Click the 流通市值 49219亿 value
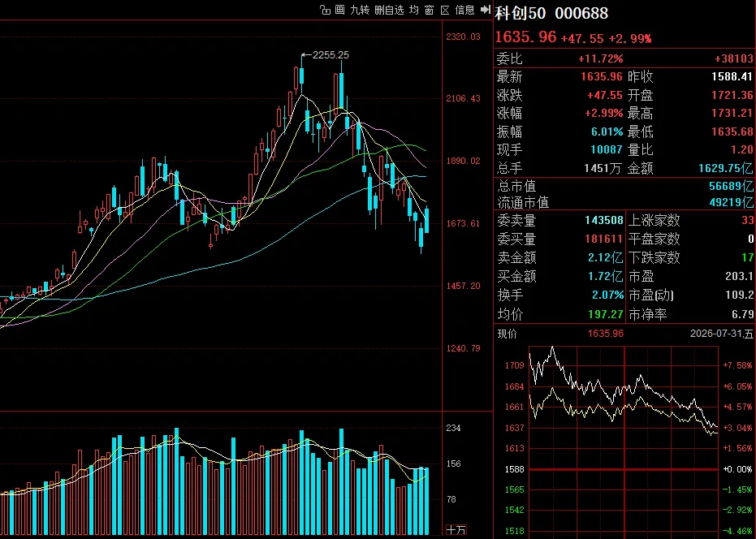The width and height of the screenshot is (756, 539). [x=731, y=202]
